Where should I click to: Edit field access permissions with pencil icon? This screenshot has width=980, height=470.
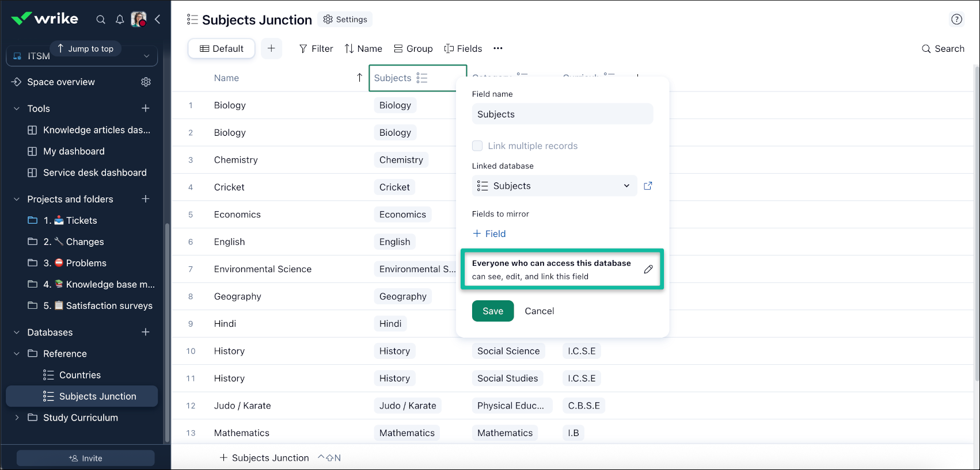pyautogui.click(x=648, y=269)
